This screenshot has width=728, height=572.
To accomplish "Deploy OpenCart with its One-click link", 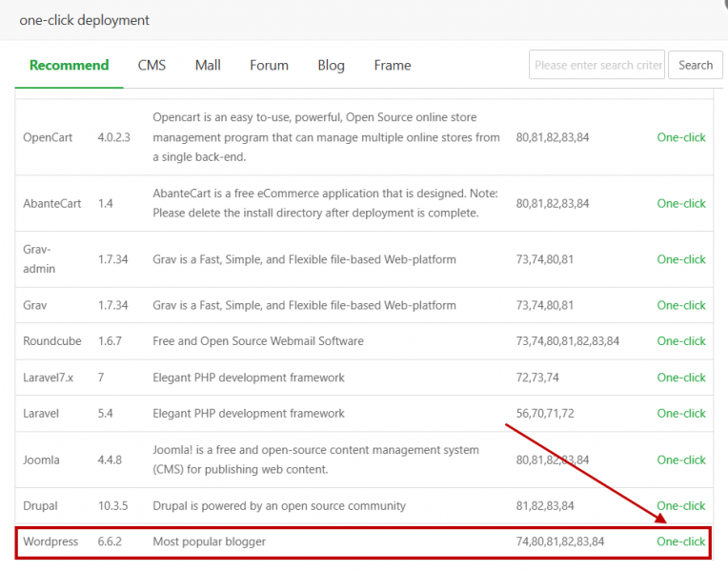I will tap(680, 137).
